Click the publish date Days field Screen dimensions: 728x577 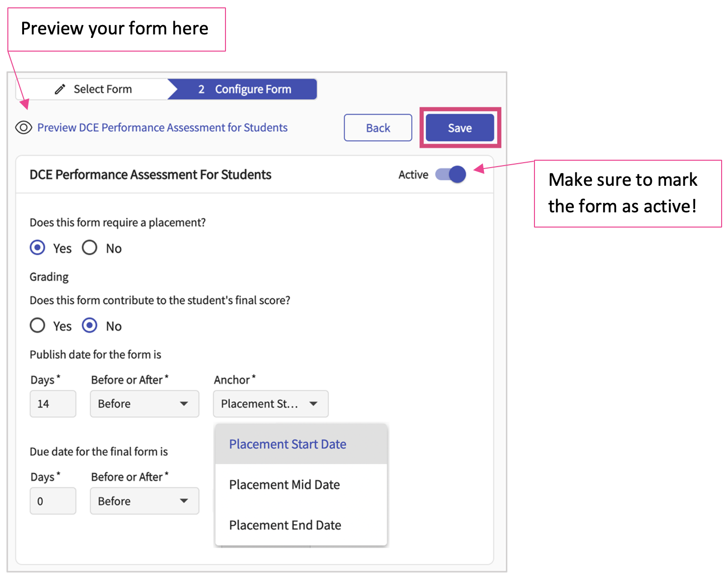53,404
